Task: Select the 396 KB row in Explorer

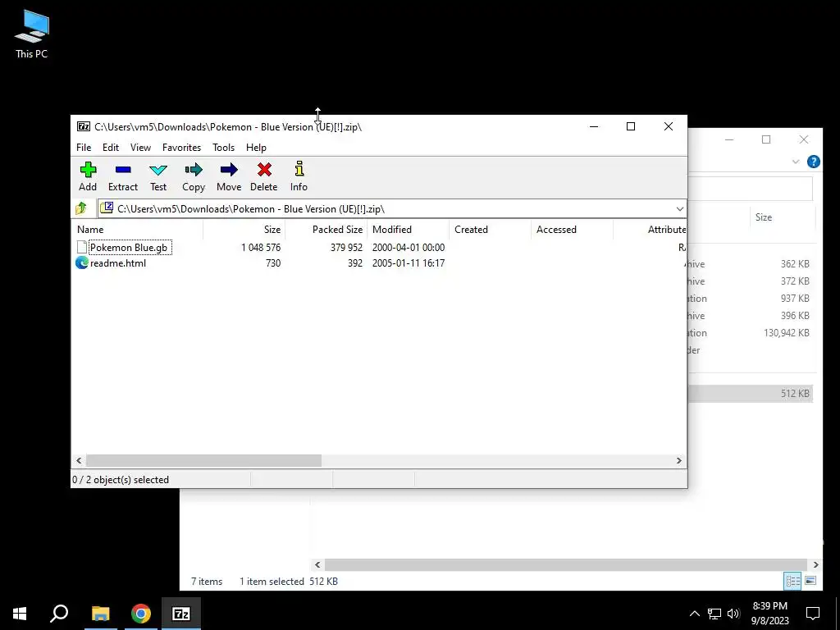Action: click(750, 316)
